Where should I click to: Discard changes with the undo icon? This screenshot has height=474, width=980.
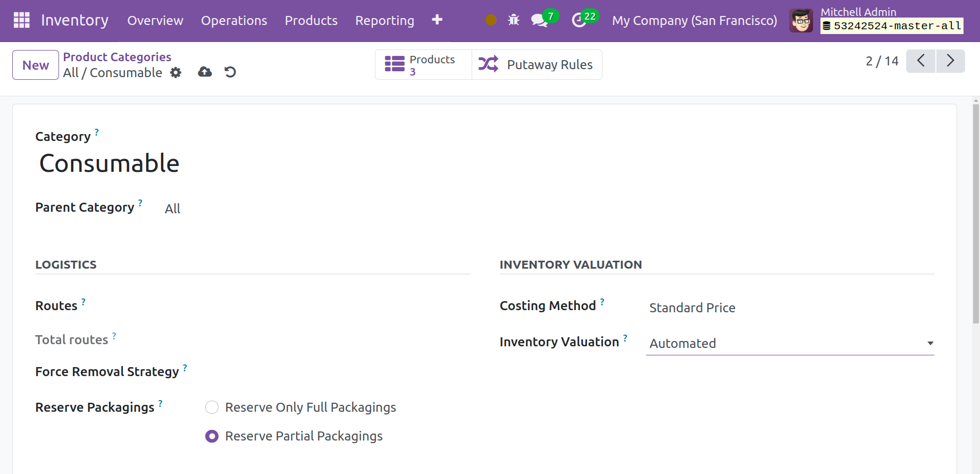(x=230, y=72)
